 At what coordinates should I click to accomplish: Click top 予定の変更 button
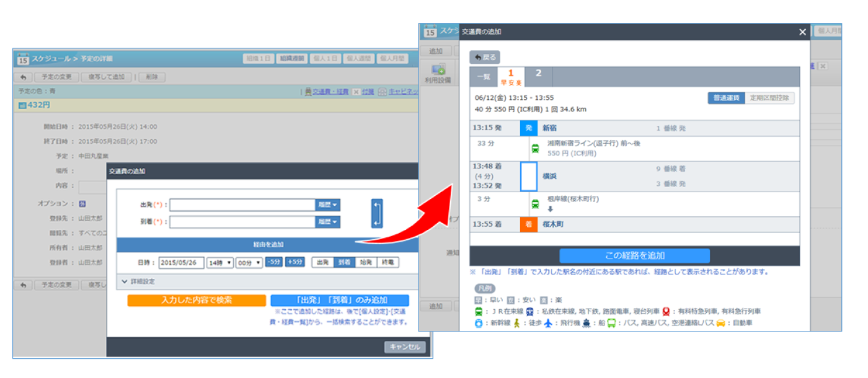(x=57, y=77)
